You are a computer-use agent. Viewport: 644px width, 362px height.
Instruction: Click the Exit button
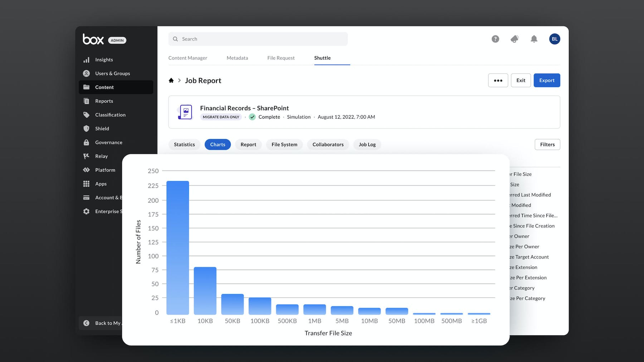[521, 80]
